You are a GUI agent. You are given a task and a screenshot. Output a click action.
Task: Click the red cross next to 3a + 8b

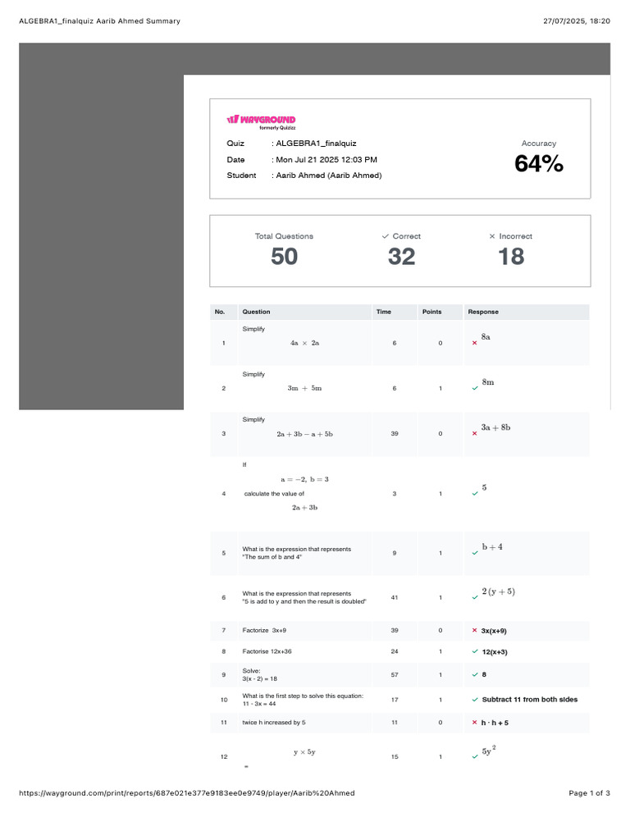474,433
